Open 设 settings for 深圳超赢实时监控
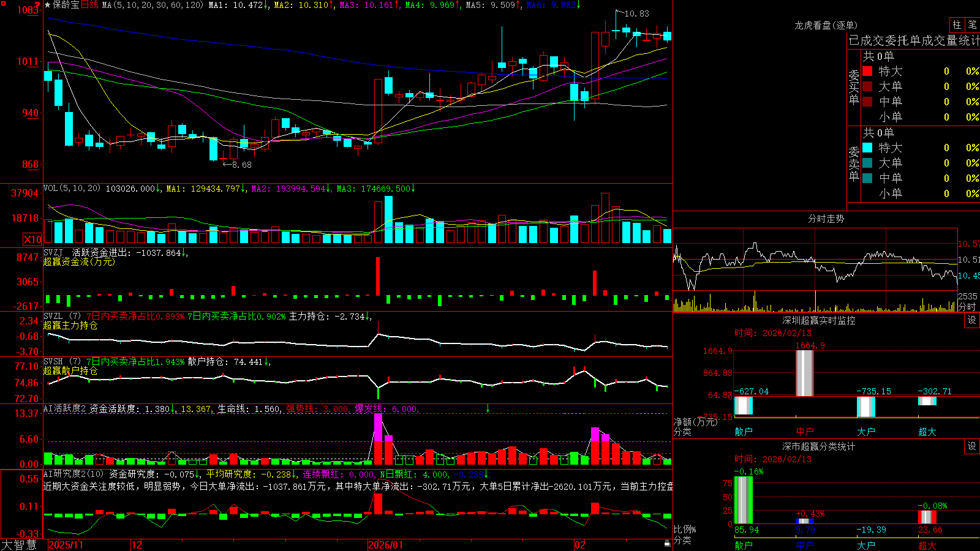Viewport: 980px width, 551px height. (x=972, y=320)
